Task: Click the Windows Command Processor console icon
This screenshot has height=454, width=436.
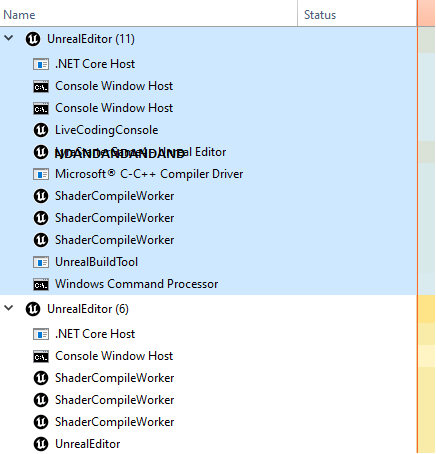Action: tap(41, 284)
